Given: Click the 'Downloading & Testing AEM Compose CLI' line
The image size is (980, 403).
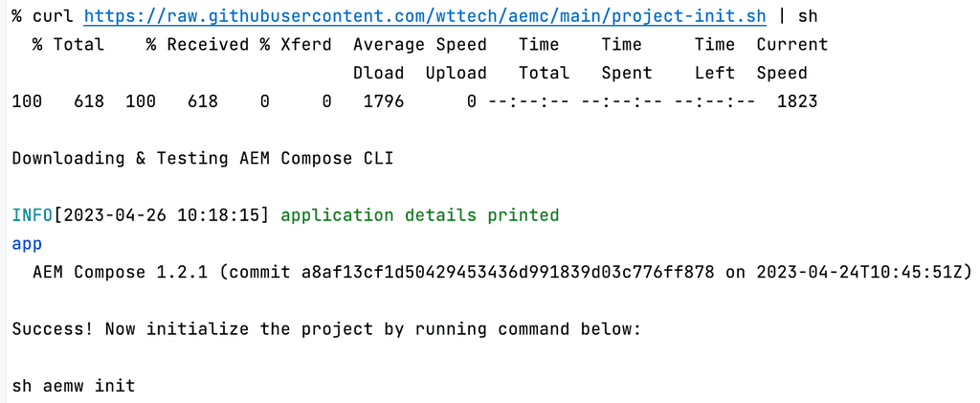Looking at the screenshot, I should point(182,158).
